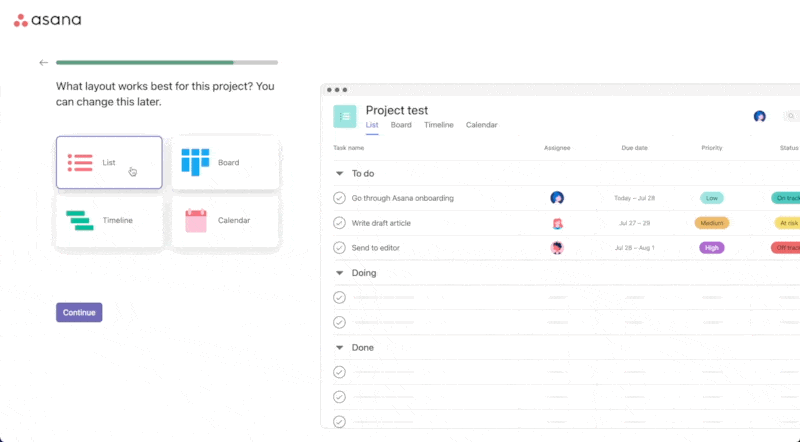Click the Today – Jul 28 due date

[x=635, y=198]
